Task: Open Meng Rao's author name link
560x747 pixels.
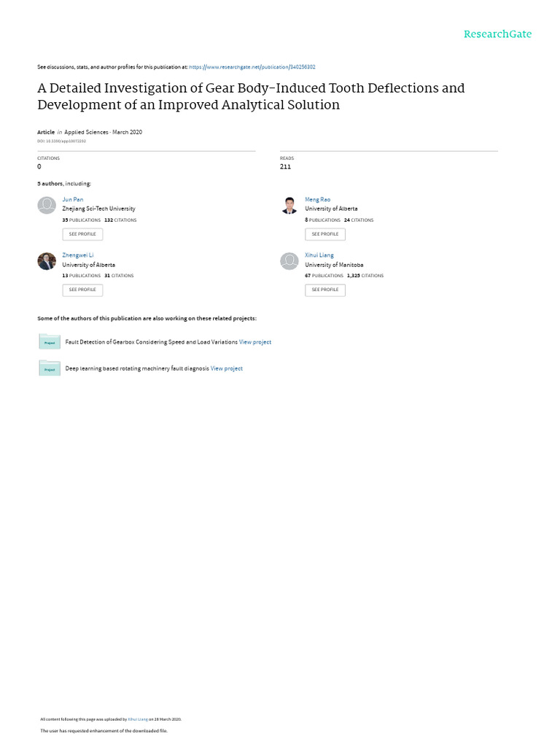Action: tap(317, 199)
